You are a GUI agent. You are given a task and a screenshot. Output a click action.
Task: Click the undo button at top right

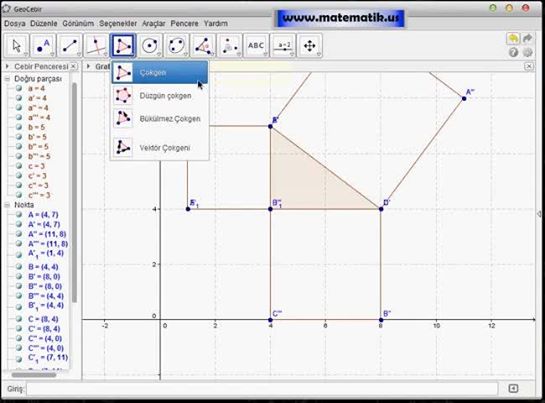(513, 39)
